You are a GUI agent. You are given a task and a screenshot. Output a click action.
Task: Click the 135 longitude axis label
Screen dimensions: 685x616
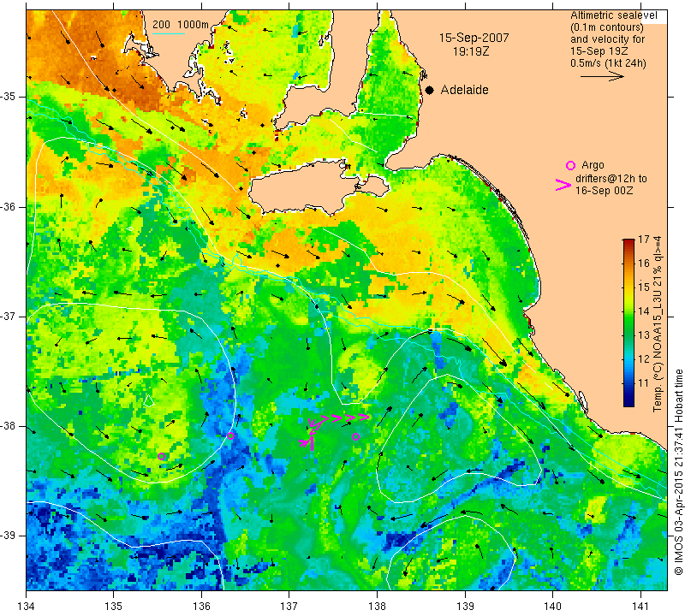(x=114, y=606)
